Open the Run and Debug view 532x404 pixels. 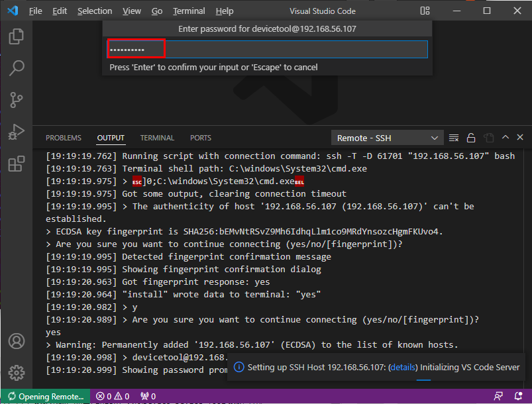(17, 132)
